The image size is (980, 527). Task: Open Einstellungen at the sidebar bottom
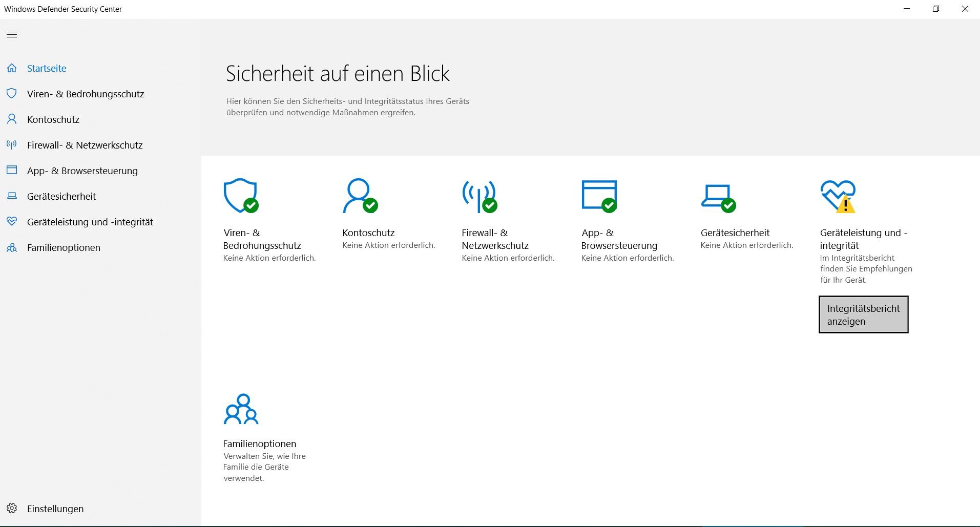click(x=55, y=509)
